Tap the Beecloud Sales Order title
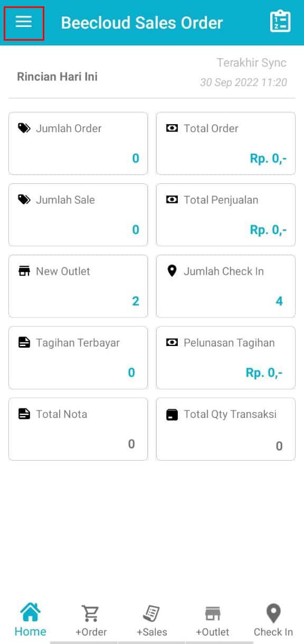The height and width of the screenshot is (644, 304). pyautogui.click(x=142, y=23)
